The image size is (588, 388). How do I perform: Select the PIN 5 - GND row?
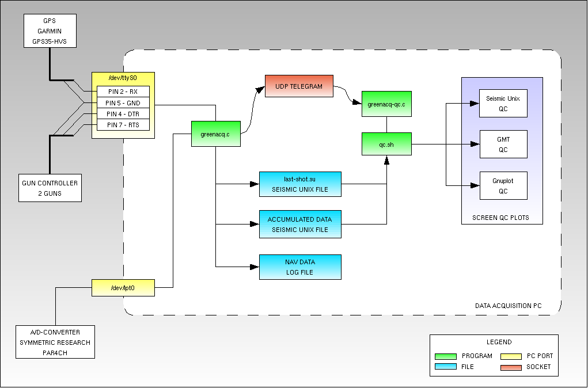(x=123, y=103)
